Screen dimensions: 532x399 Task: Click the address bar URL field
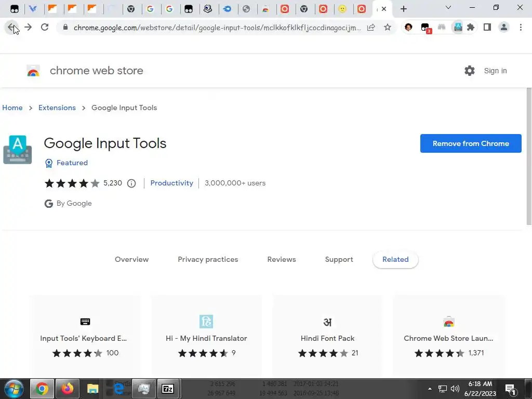[x=217, y=28]
